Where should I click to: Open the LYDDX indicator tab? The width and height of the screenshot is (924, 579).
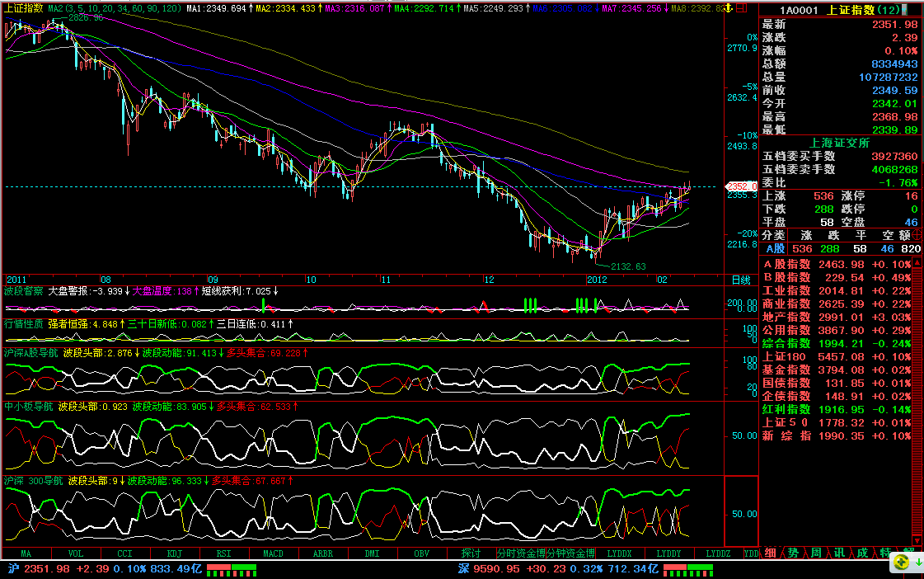pyautogui.click(x=619, y=553)
